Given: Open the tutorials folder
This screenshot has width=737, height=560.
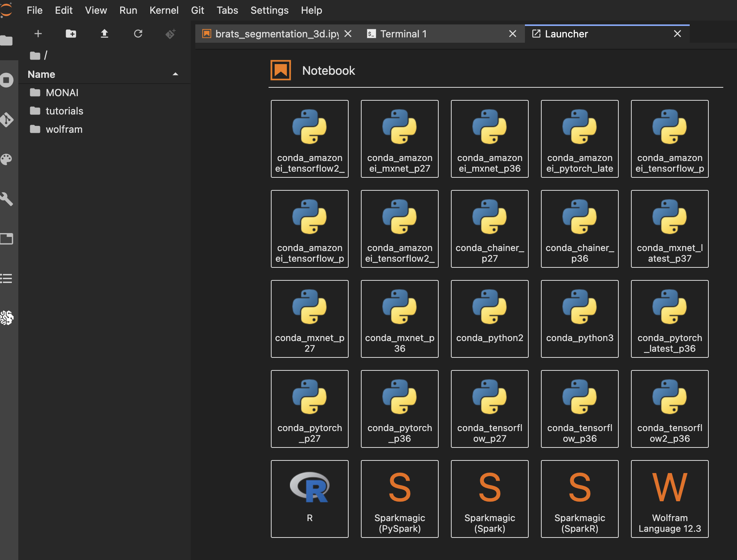Looking at the screenshot, I should tap(105, 111).
